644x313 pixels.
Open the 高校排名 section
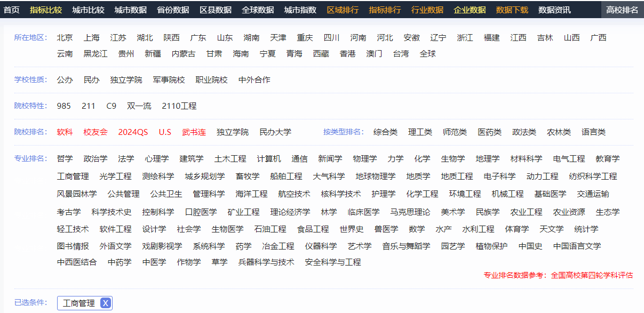click(x=621, y=9)
